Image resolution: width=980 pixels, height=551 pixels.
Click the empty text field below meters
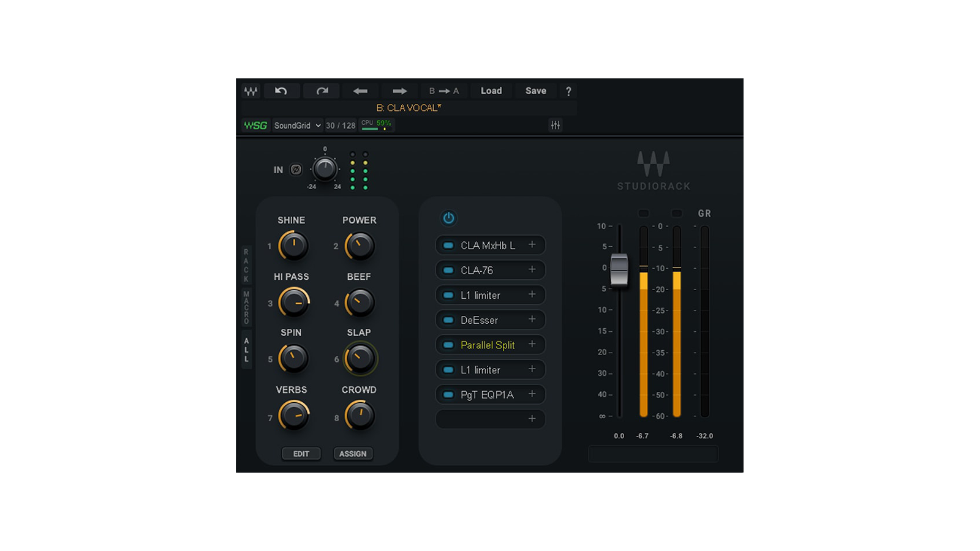coord(653,454)
